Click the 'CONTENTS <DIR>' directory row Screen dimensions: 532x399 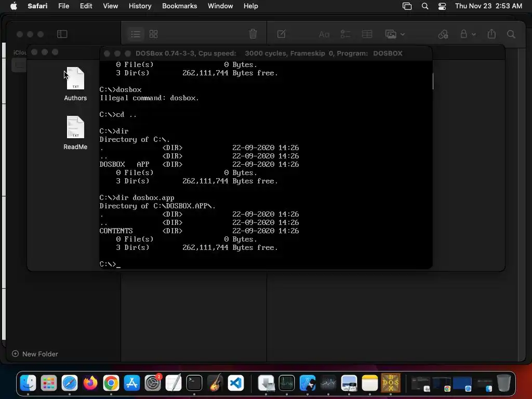coord(199,231)
